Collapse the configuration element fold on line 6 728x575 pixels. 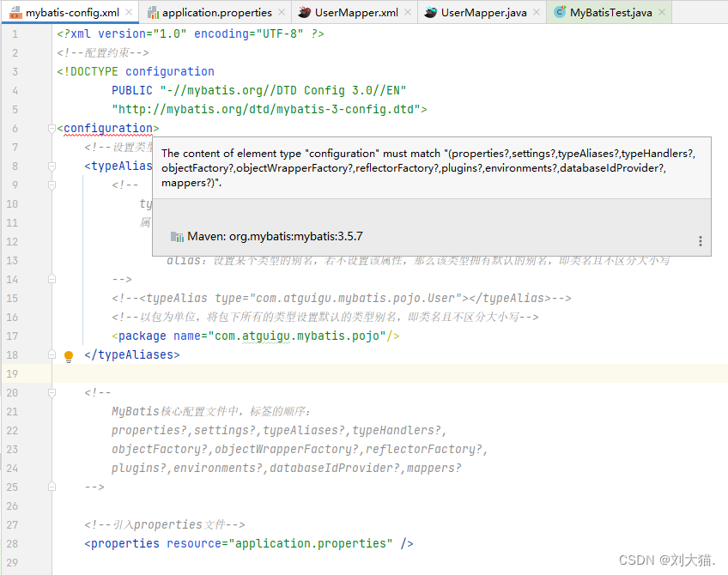coord(52,128)
